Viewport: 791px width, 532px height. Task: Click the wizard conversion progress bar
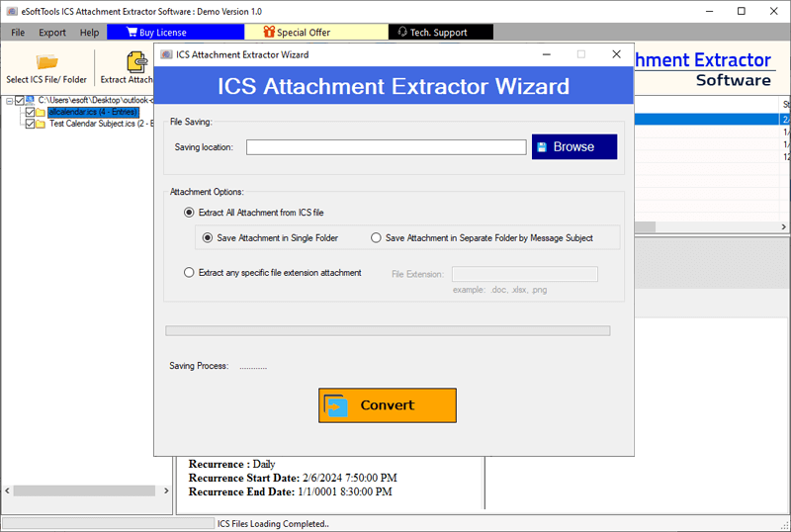[x=388, y=330]
